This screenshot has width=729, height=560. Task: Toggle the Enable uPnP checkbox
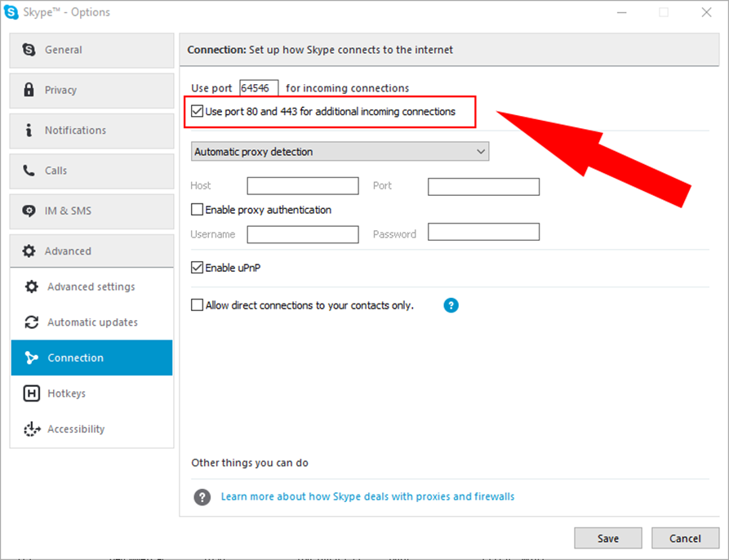(197, 268)
